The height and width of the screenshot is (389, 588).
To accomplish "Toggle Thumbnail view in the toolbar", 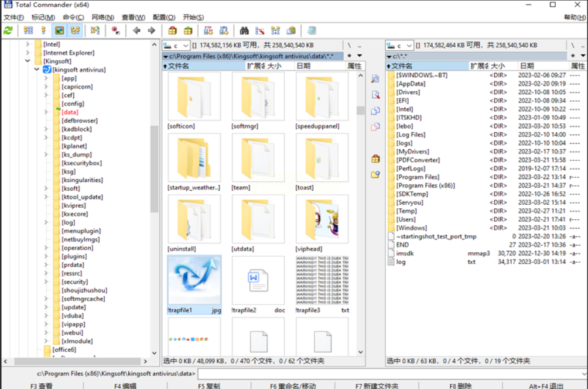I will point(59,30).
